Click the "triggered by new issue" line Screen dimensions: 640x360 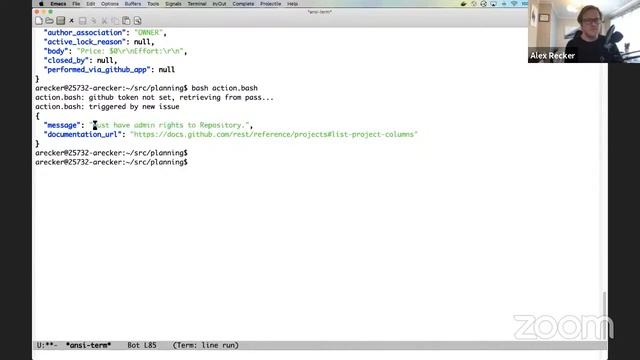[x=107, y=107]
